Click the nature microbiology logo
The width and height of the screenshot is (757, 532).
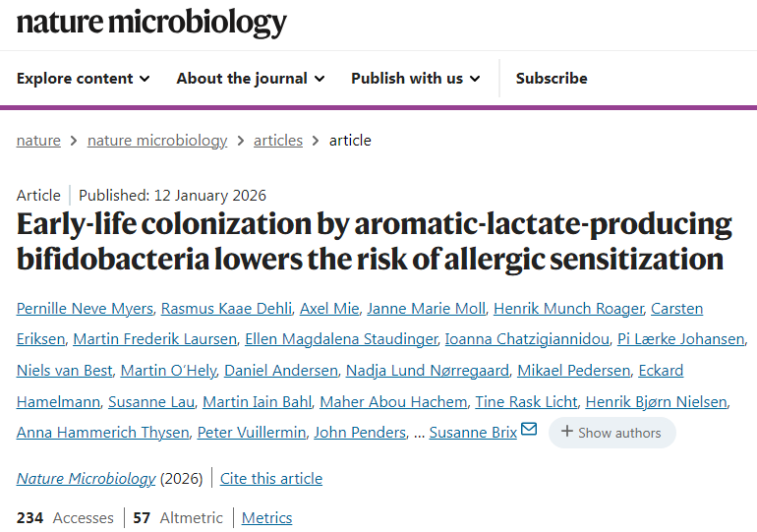[x=151, y=22]
